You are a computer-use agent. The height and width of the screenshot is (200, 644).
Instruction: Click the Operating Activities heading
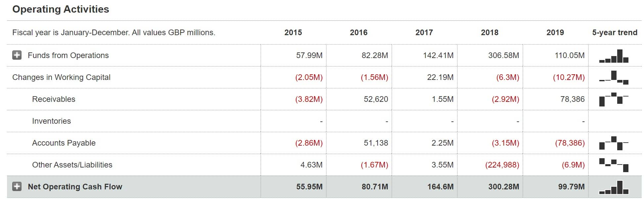click(61, 9)
